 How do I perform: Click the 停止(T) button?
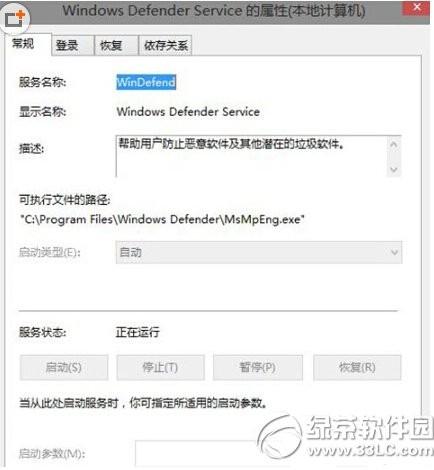coord(160,368)
